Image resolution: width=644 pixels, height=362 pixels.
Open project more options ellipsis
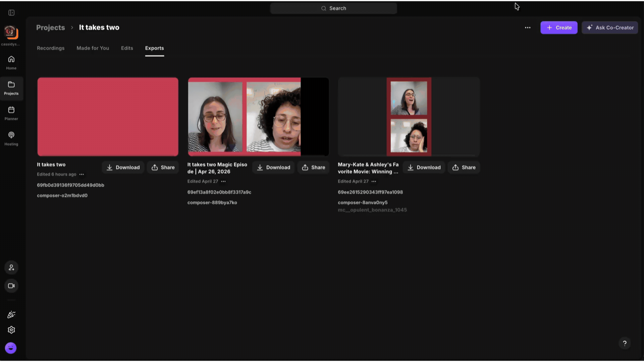(x=528, y=27)
